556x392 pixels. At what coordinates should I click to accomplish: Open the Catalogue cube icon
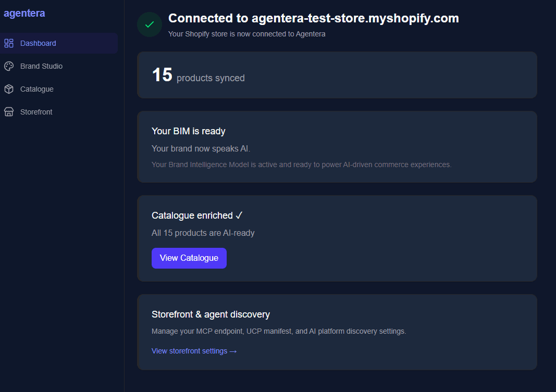9,89
